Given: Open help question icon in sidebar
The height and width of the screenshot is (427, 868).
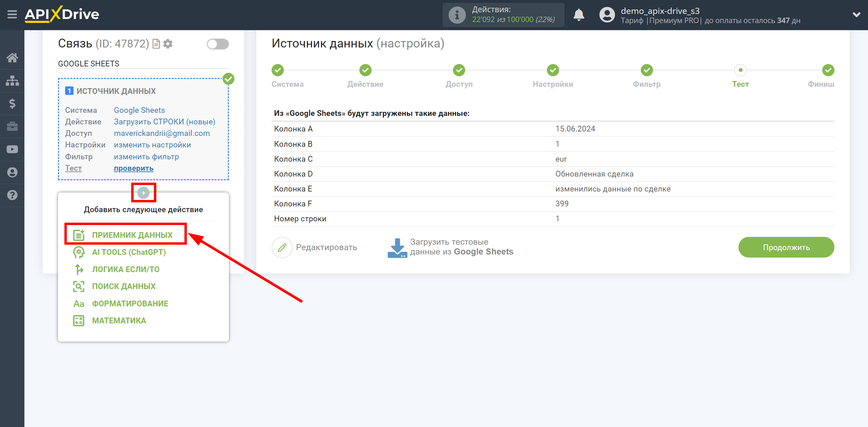Looking at the screenshot, I should point(12,195).
